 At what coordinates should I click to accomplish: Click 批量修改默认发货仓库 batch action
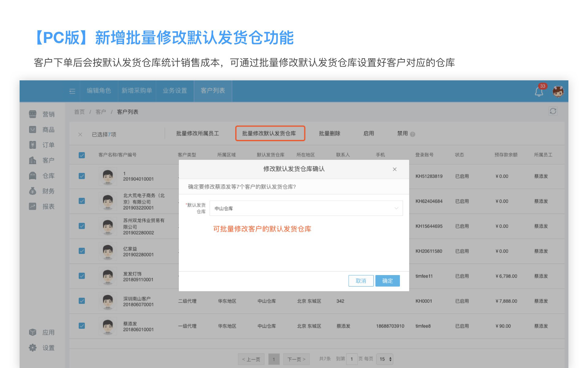[270, 133]
